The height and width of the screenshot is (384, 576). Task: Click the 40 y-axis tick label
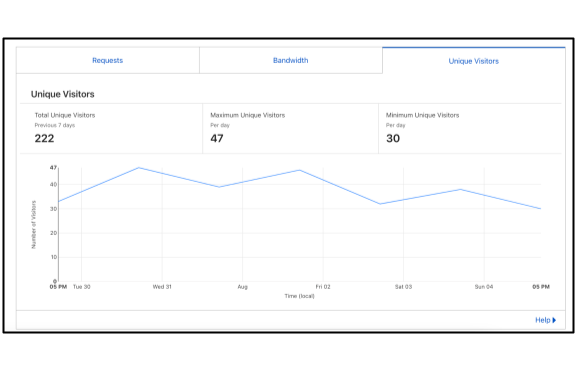pyautogui.click(x=54, y=184)
